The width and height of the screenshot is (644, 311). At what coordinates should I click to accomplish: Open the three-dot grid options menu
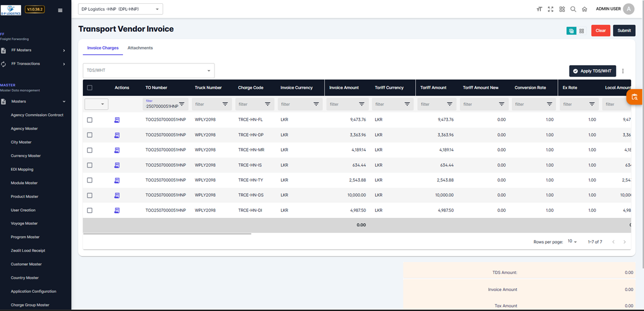pyautogui.click(x=623, y=71)
